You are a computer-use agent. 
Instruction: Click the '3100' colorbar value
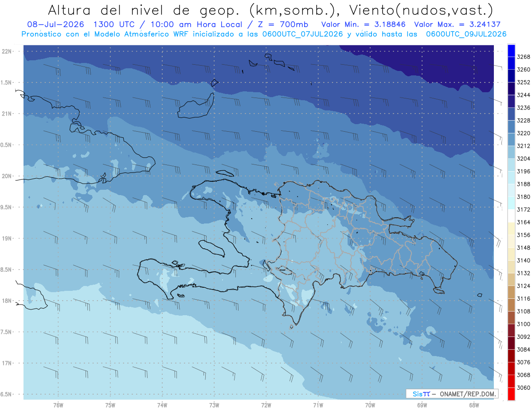click(524, 324)
